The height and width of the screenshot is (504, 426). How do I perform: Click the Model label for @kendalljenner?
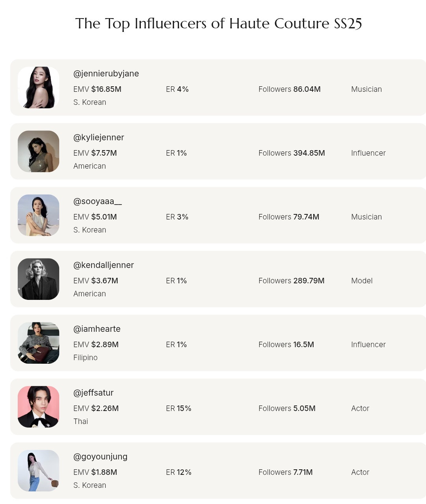coord(362,281)
